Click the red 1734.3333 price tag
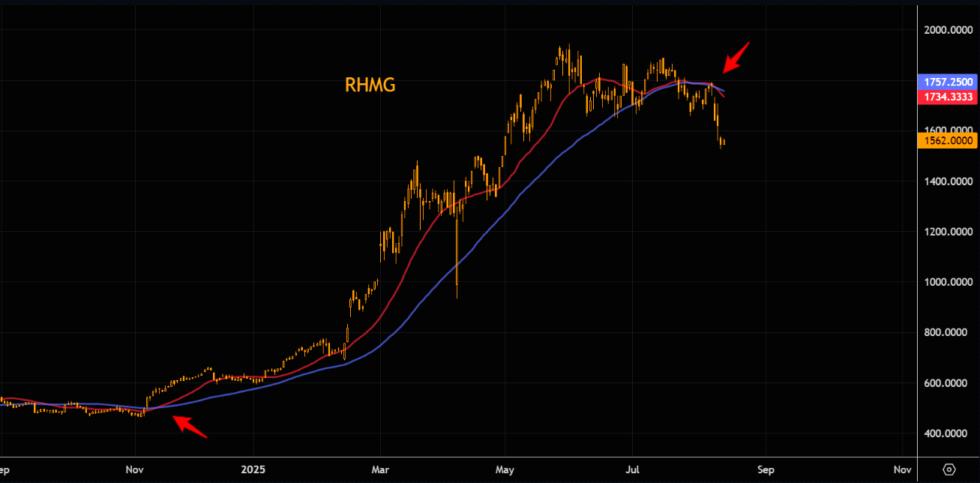This screenshot has width=980, height=483. coord(946,96)
